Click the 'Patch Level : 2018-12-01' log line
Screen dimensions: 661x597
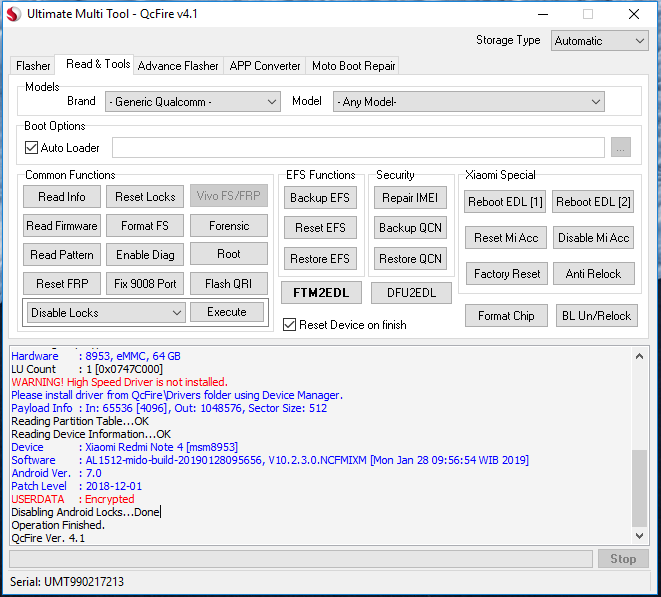(x=77, y=486)
